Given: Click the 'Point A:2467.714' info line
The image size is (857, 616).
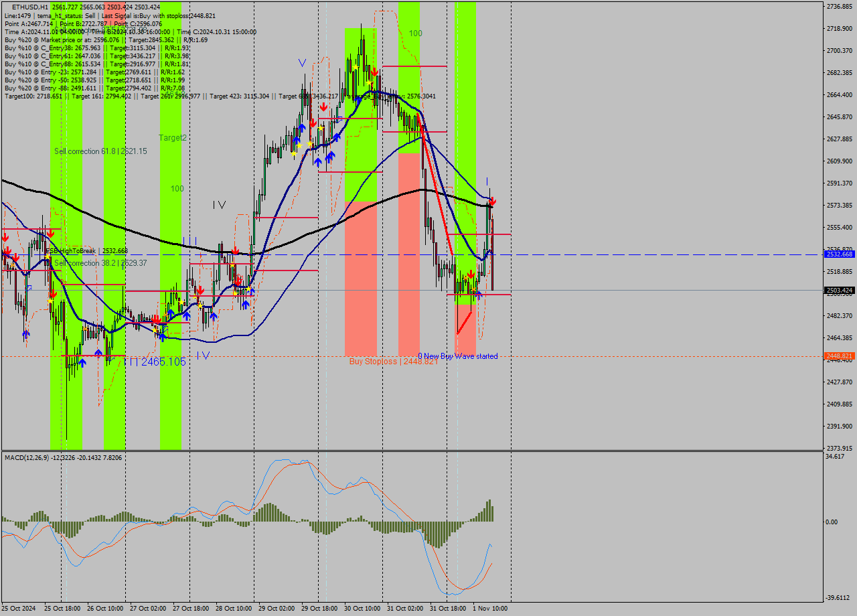Looking at the screenshot, I should [x=83, y=23].
